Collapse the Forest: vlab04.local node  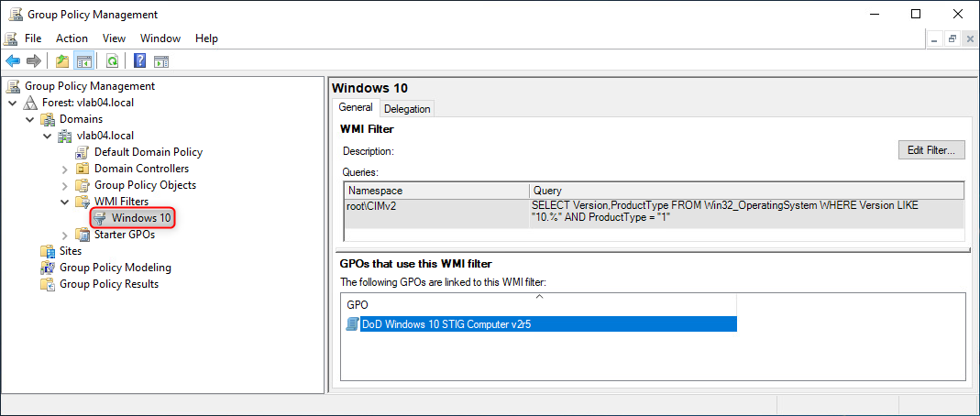(12, 103)
